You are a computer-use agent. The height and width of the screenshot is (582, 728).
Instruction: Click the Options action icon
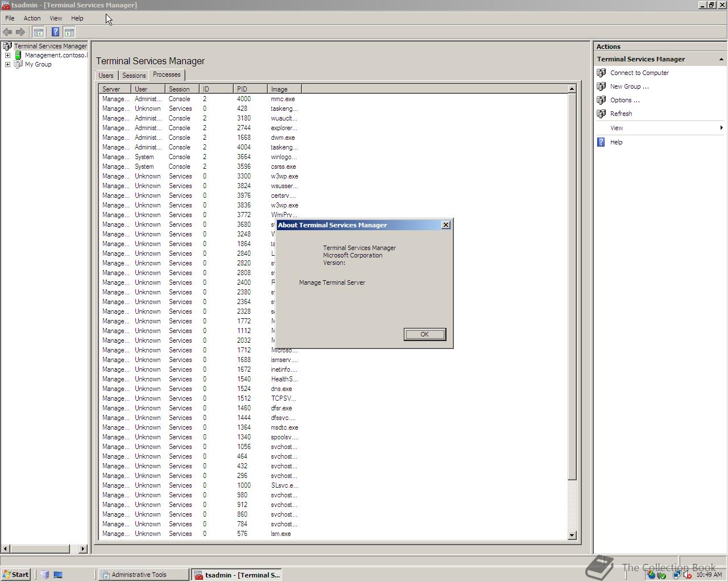pyautogui.click(x=601, y=100)
